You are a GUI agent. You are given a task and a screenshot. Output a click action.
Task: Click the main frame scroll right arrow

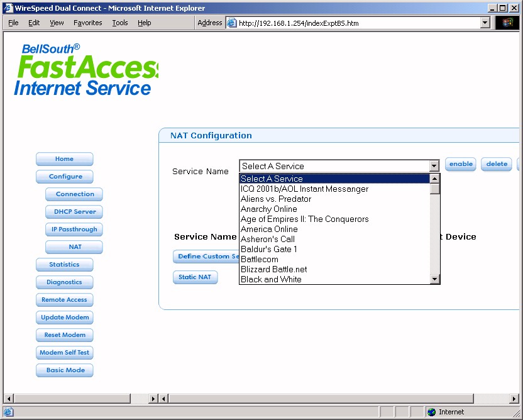point(514,399)
